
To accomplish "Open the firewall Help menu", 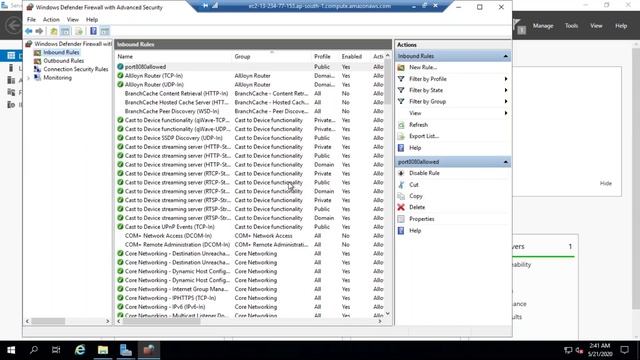I will click(92, 20).
